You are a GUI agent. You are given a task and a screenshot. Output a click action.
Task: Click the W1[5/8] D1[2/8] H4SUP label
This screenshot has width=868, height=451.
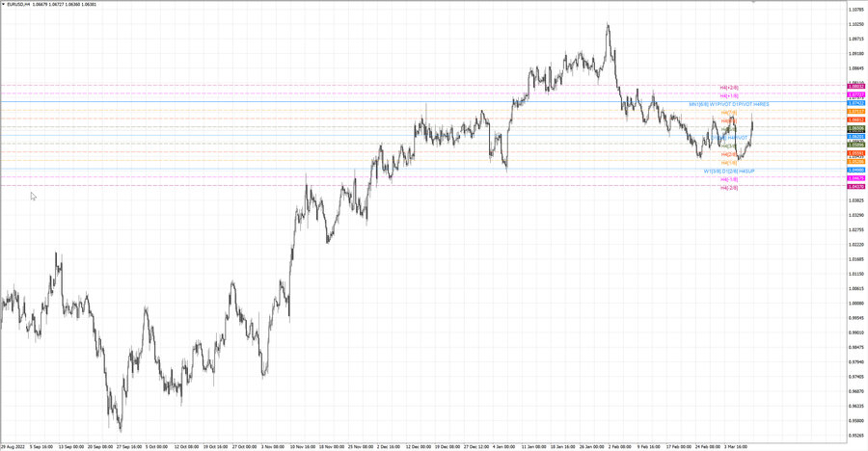(x=728, y=171)
